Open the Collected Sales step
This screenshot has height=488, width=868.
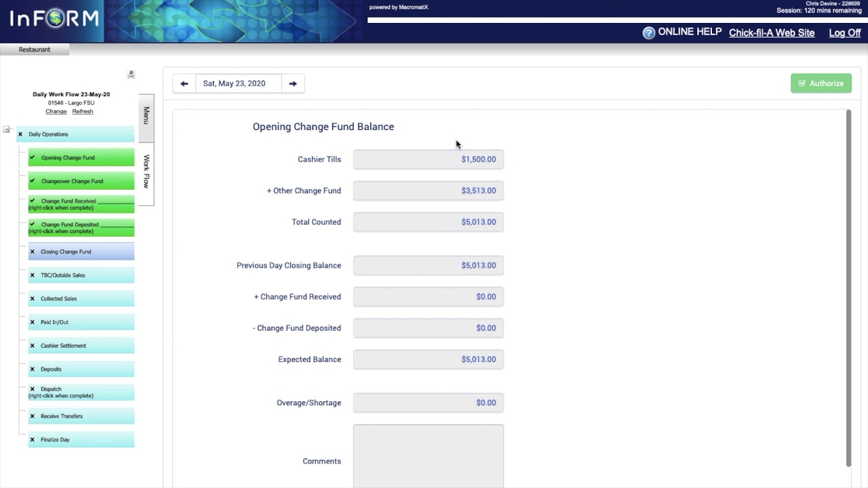(x=81, y=298)
